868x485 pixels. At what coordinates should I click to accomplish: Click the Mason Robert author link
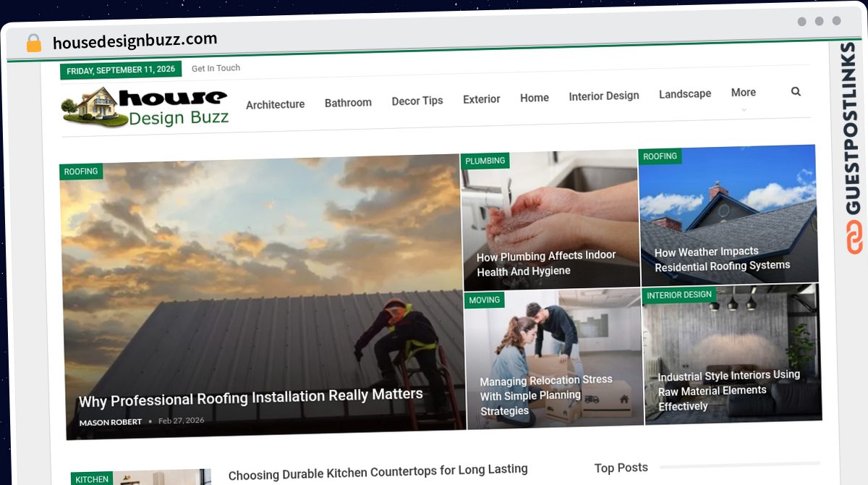tap(110, 422)
